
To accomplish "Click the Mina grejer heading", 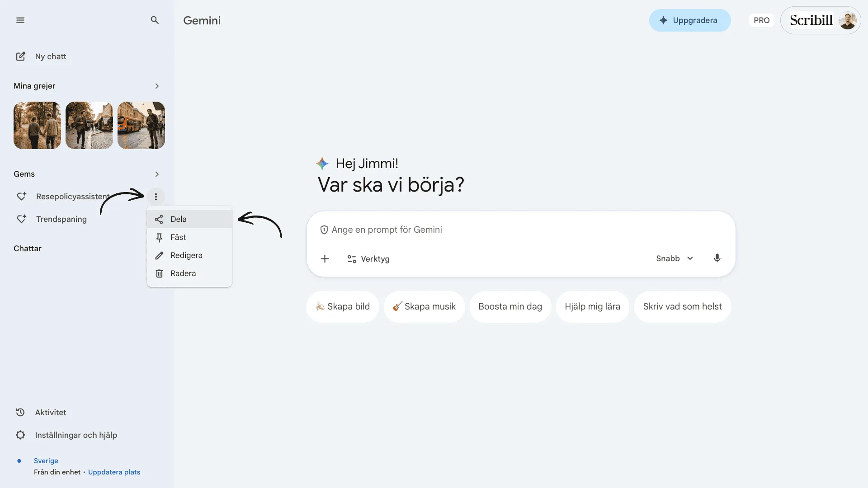I will [34, 86].
